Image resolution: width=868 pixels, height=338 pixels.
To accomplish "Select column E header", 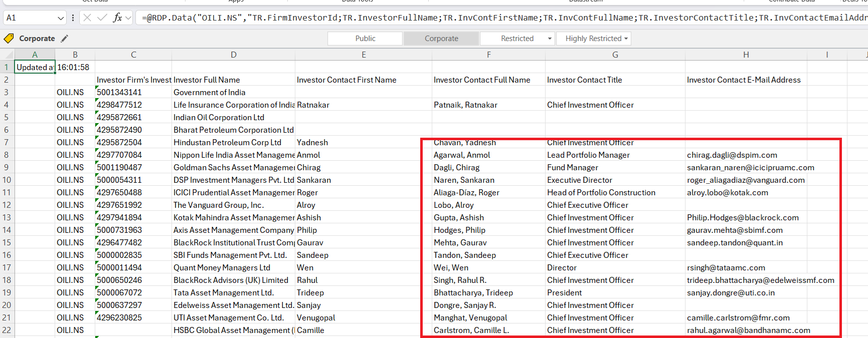I will tap(364, 55).
